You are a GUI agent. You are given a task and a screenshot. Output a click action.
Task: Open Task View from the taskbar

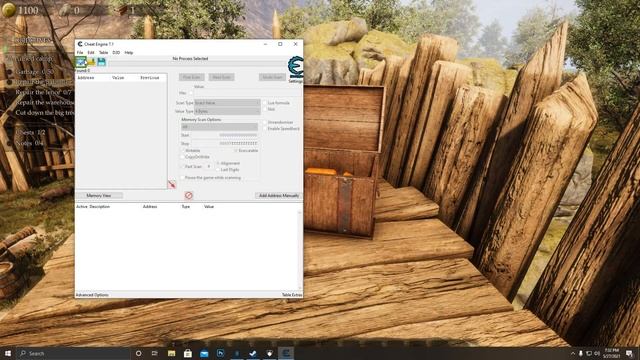coord(155,353)
